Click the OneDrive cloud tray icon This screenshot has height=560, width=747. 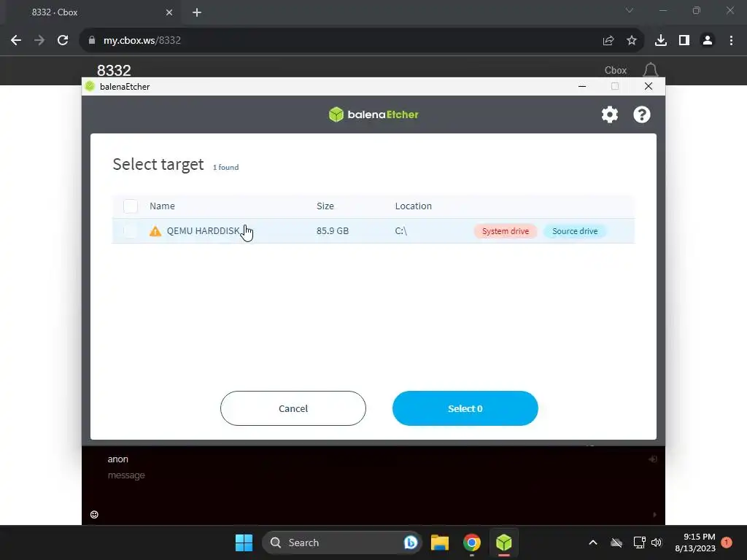(616, 542)
